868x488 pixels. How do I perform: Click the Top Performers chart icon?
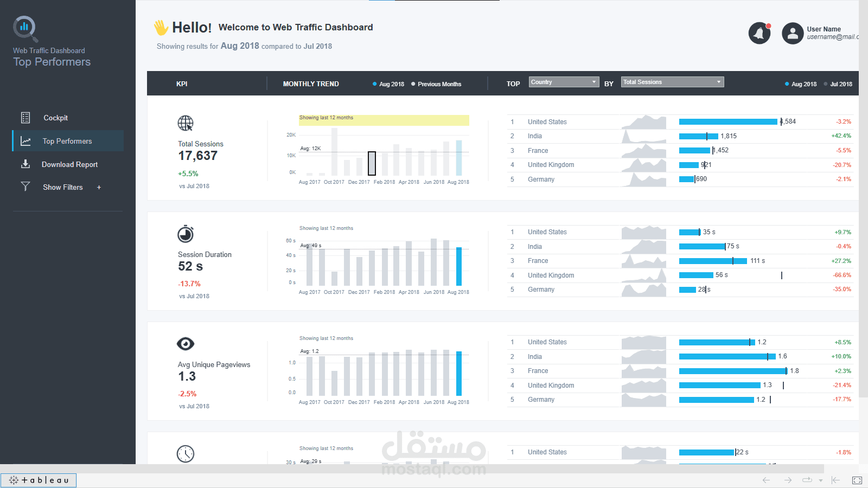(x=25, y=140)
